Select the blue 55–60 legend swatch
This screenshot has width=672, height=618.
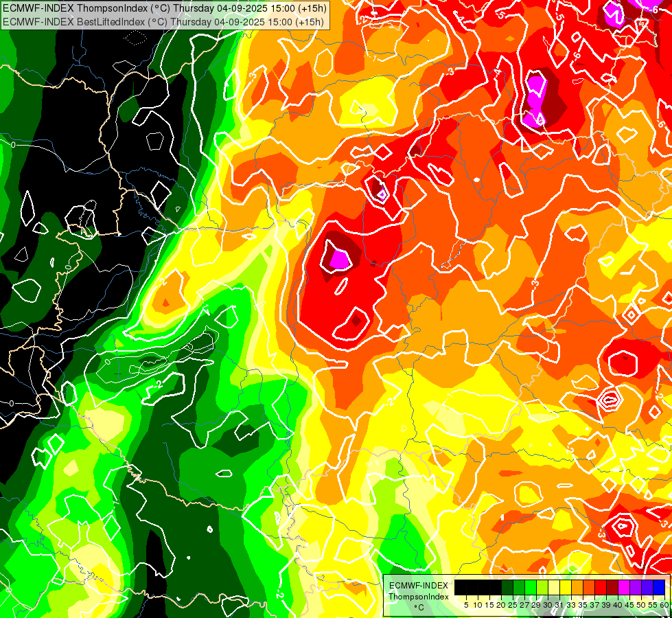[x=659, y=587]
